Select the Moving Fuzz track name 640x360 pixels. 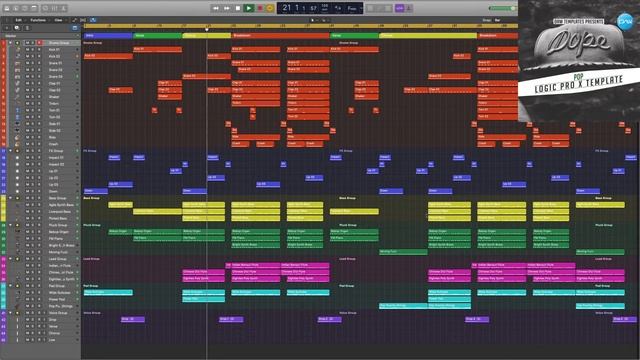point(58,252)
